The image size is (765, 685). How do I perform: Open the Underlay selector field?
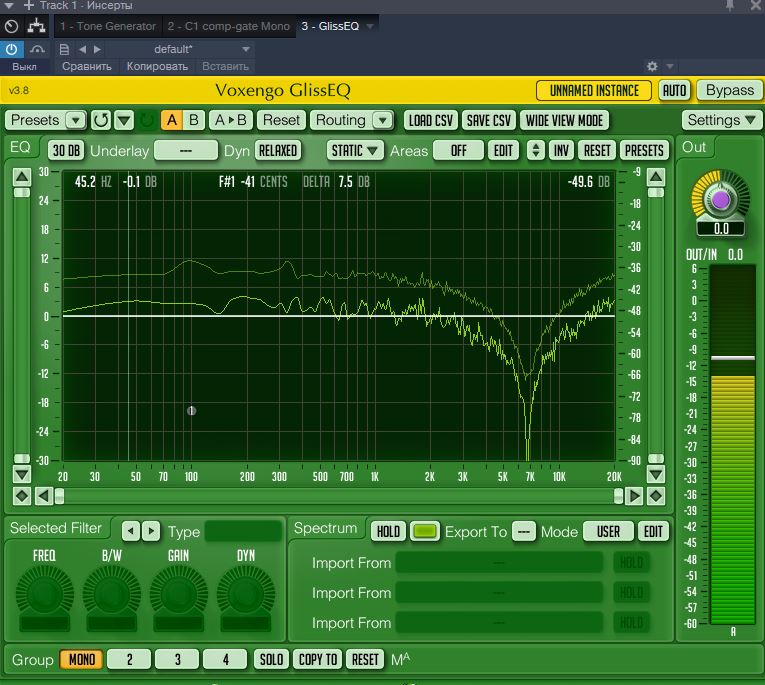pos(186,151)
